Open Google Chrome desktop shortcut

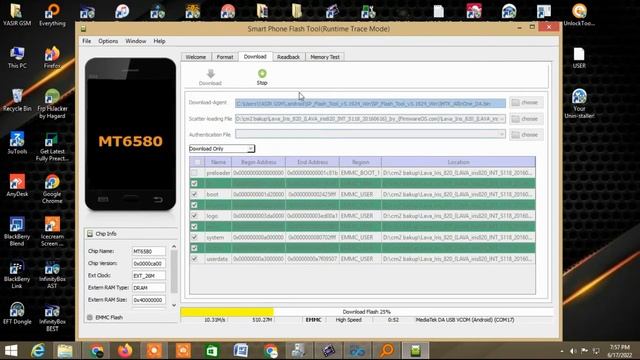pos(52,189)
